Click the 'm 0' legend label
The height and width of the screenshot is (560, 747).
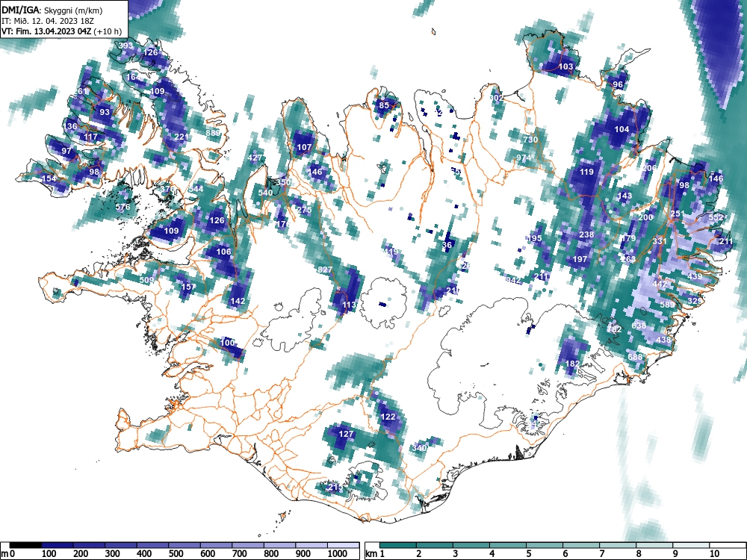(6, 554)
